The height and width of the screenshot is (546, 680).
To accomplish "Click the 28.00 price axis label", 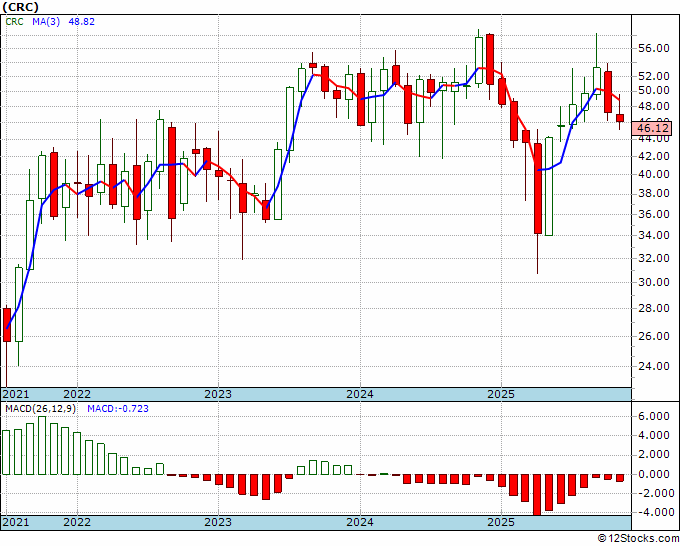I will pos(654,308).
